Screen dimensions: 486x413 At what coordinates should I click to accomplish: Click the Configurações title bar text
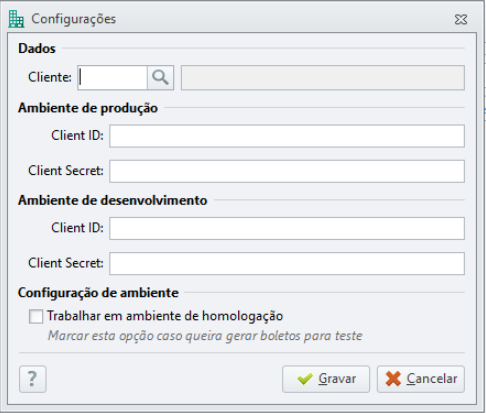tap(74, 19)
